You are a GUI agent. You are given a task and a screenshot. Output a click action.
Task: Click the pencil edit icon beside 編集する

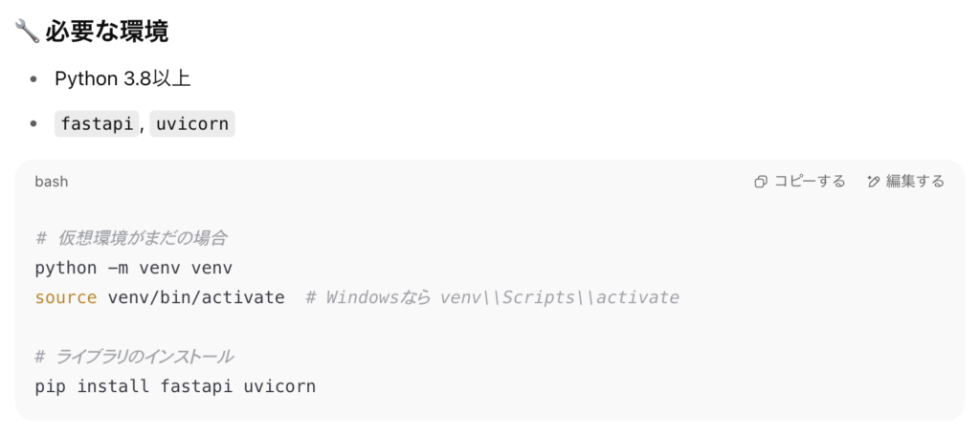(x=874, y=182)
